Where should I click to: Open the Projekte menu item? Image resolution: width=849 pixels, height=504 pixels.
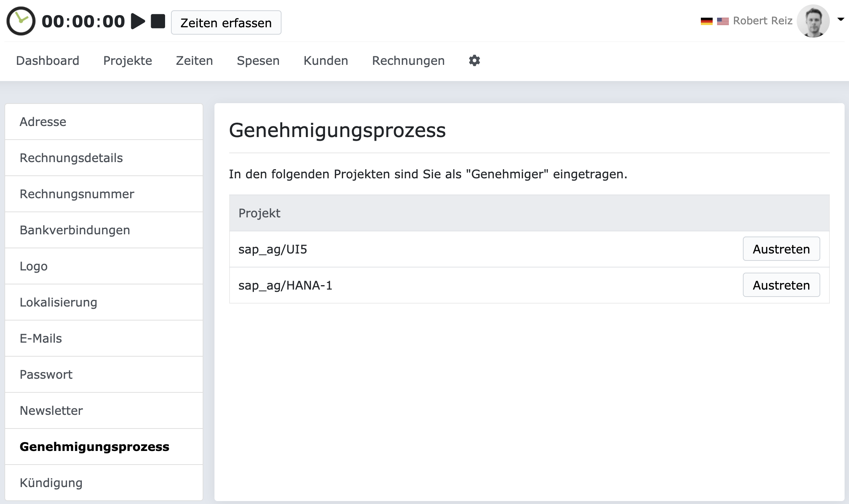pos(127,60)
